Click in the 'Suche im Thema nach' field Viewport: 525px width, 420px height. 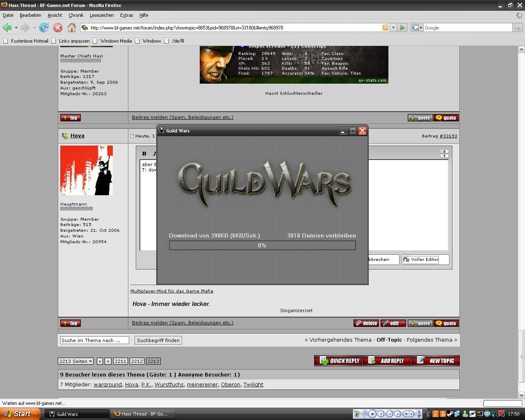point(94,340)
